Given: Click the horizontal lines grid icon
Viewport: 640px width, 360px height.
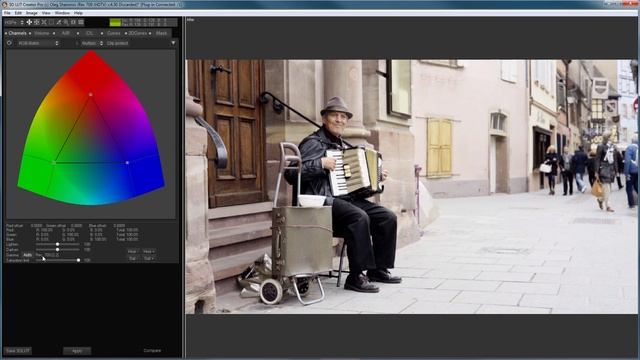Looking at the screenshot, I should click(x=81, y=22).
